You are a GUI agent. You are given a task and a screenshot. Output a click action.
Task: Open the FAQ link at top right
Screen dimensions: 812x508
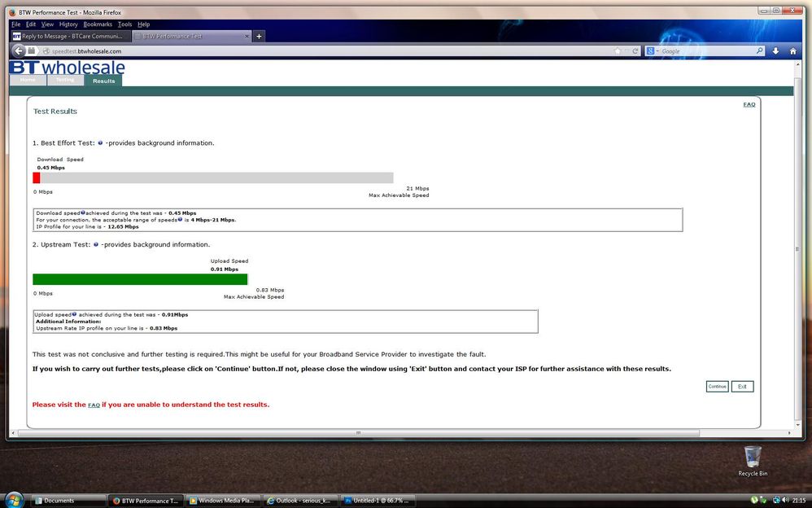pyautogui.click(x=749, y=104)
